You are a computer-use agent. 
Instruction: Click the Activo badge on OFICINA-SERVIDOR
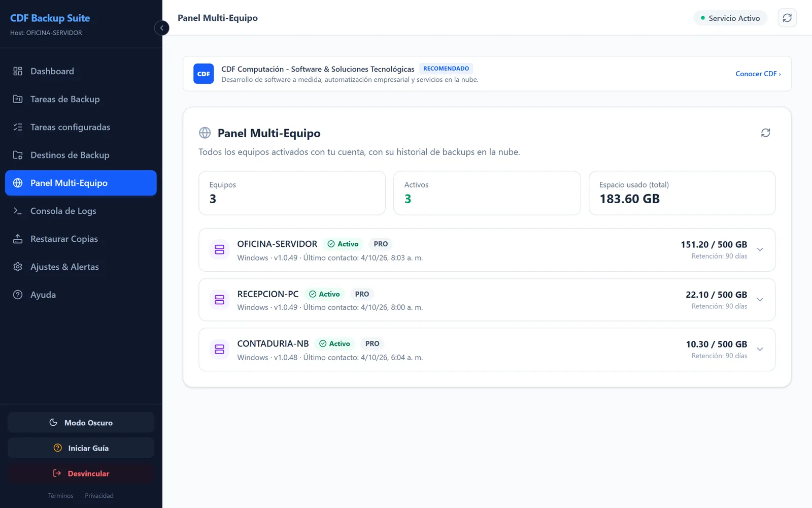(x=343, y=244)
